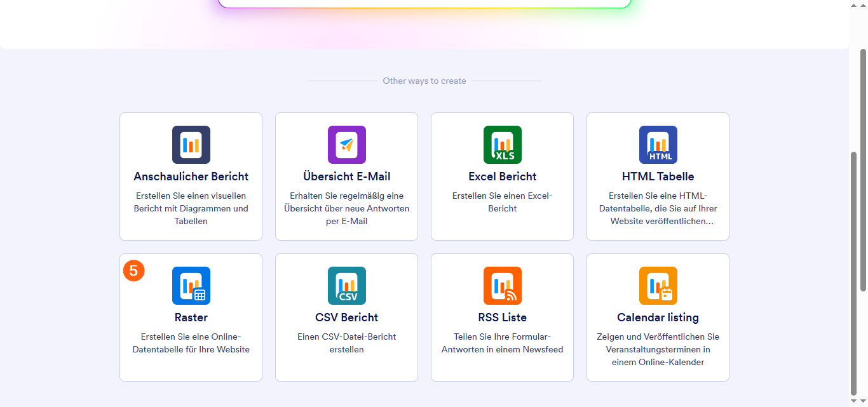This screenshot has width=868, height=407.
Task: Click the Anschaulicher Bericht chart icon
Action: pos(191,145)
